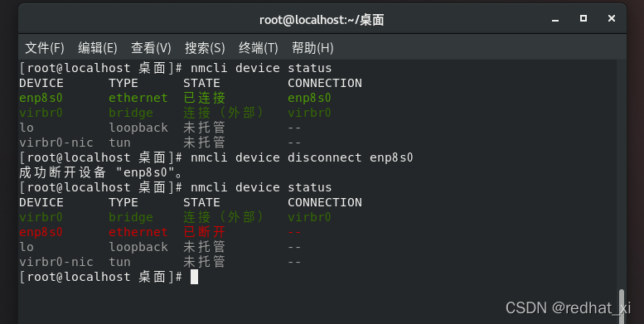Click the window title root@localhost:~/桌面
The width and height of the screenshot is (644, 324).
point(322,20)
